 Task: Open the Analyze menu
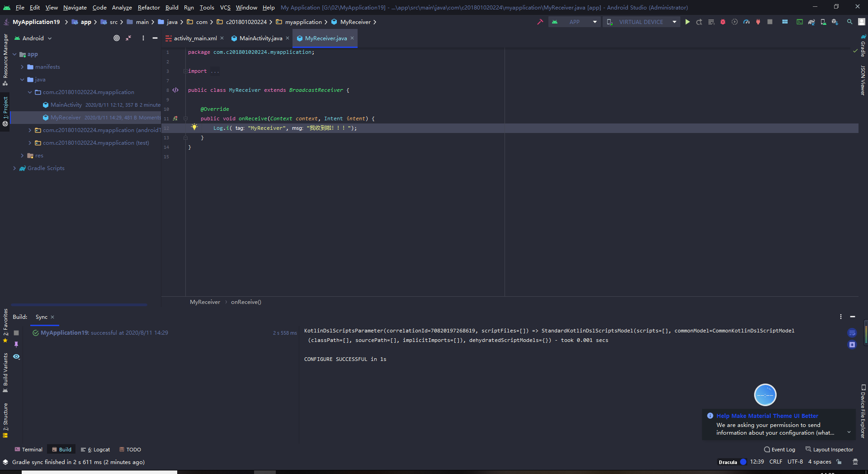pos(122,7)
